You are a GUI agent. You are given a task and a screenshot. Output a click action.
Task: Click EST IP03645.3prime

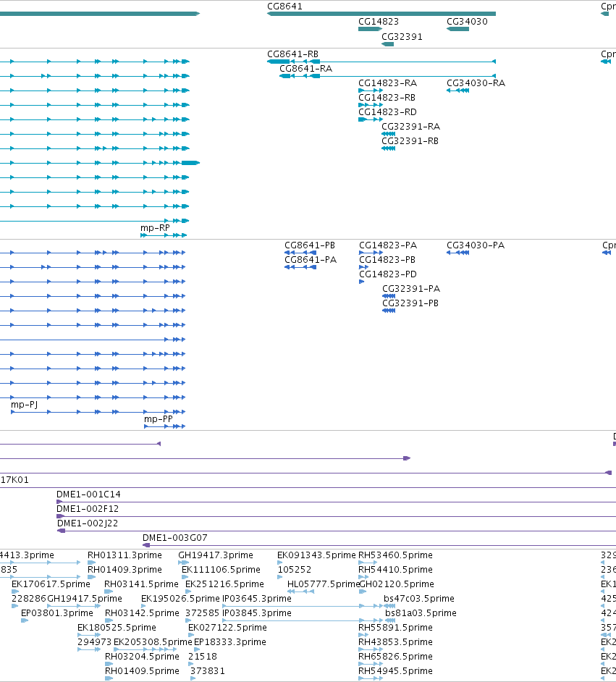point(257,599)
